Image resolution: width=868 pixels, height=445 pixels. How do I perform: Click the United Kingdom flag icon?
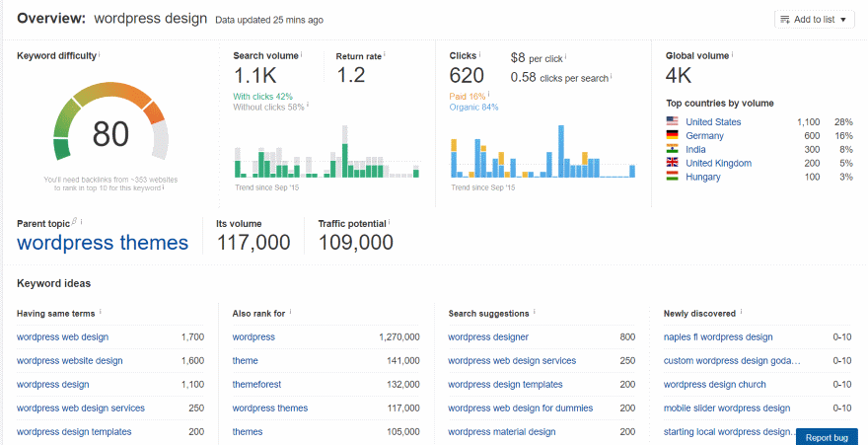tap(673, 164)
